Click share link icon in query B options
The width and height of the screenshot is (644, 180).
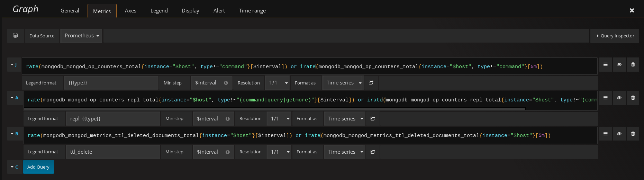373,152
